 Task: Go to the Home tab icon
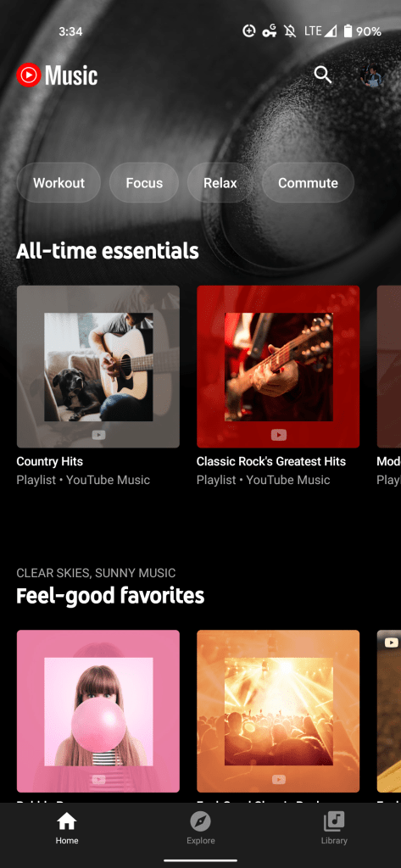pyautogui.click(x=66, y=821)
